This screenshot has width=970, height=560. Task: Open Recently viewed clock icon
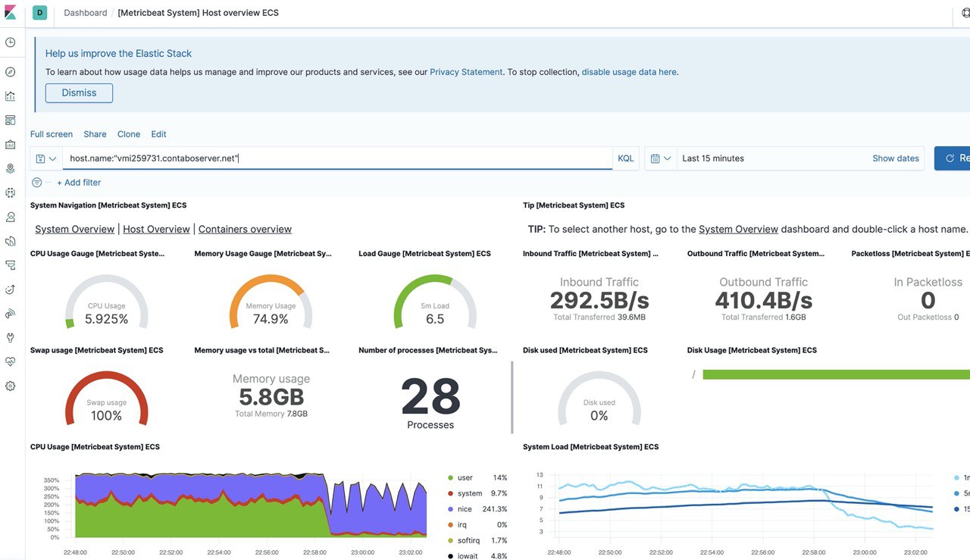(x=10, y=43)
